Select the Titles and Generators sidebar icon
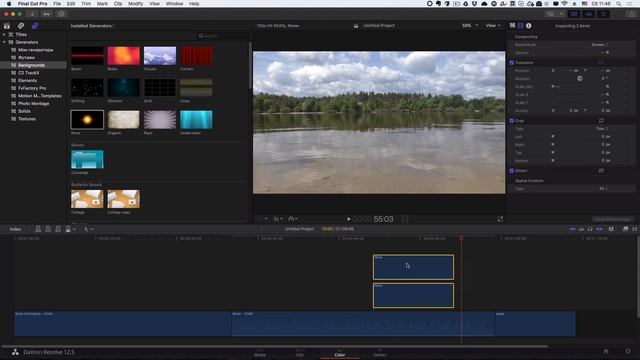The image size is (640, 360). click(x=35, y=26)
